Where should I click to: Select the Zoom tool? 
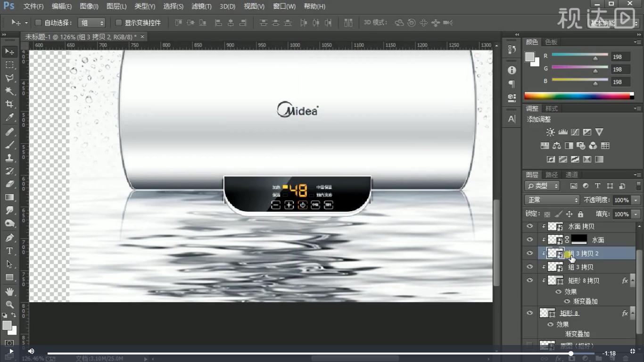click(9, 305)
